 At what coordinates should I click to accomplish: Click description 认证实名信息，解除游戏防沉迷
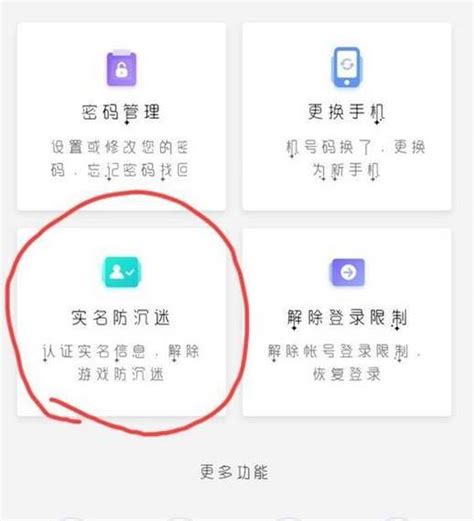120,363
